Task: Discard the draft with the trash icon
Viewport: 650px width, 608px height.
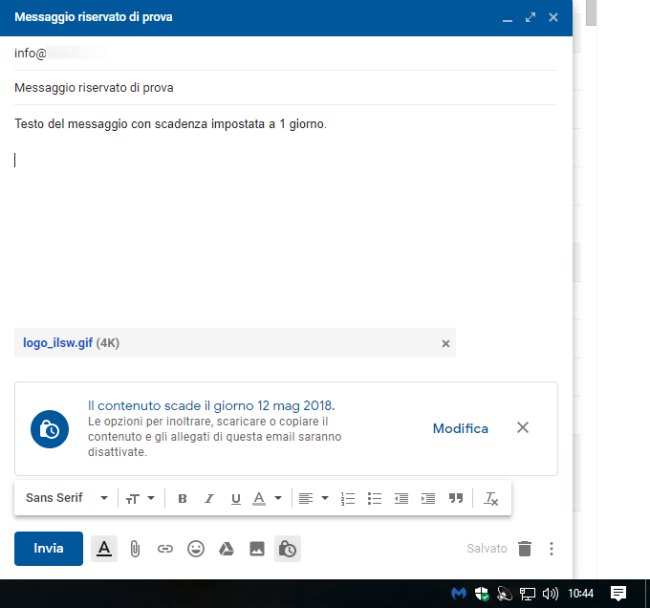Action: tap(524, 548)
